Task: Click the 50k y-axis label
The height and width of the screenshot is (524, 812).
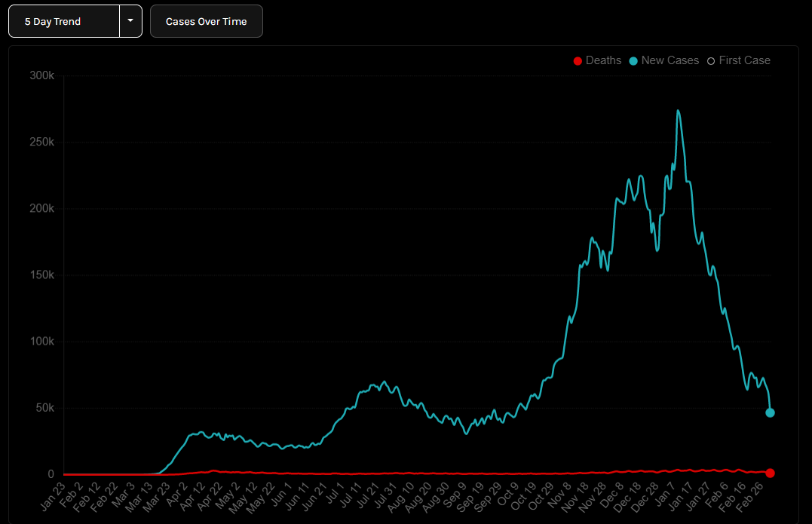Action: 44,408
